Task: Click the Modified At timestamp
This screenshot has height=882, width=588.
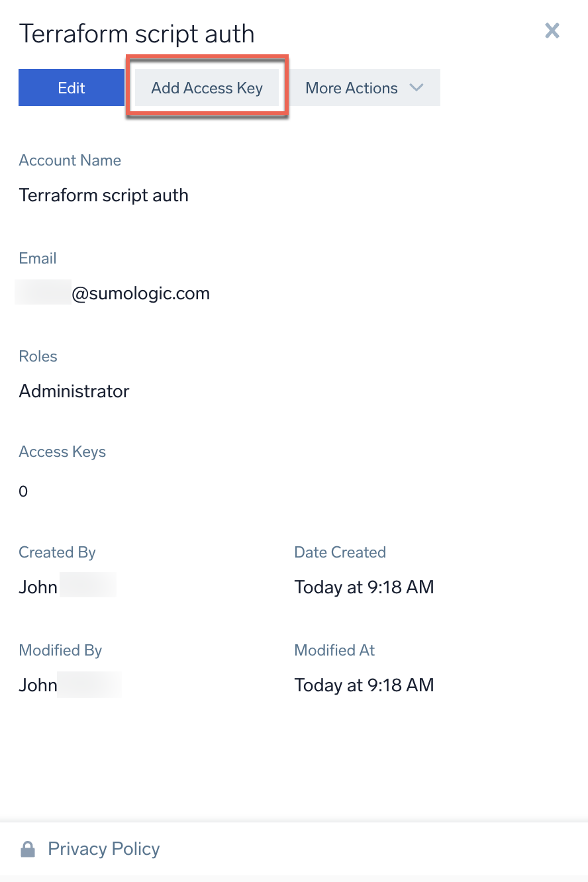Action: pyautogui.click(x=364, y=685)
